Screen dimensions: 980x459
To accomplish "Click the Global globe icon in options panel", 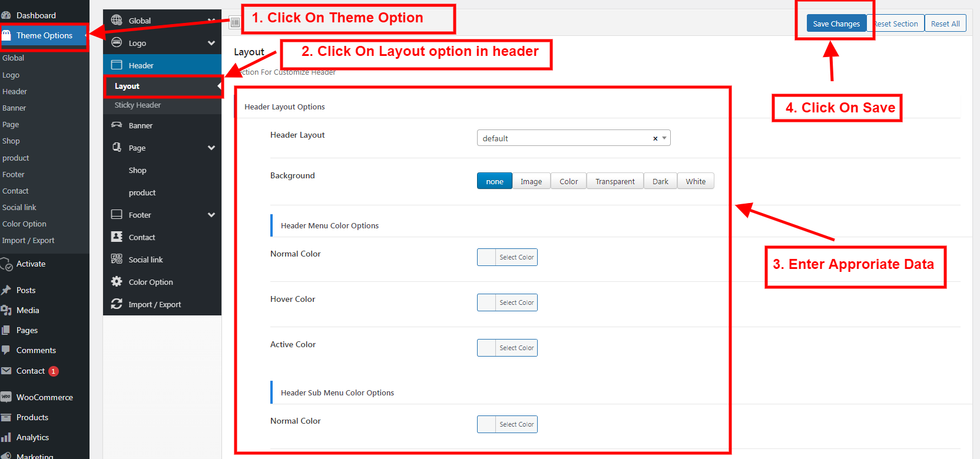I will (117, 21).
